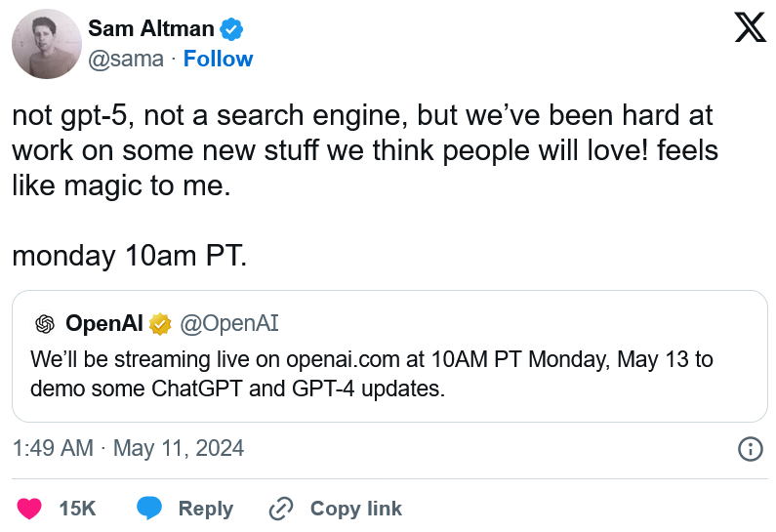Open Sam Altman's profile picture
Viewport: 776px width, 532px height.
coord(47,44)
